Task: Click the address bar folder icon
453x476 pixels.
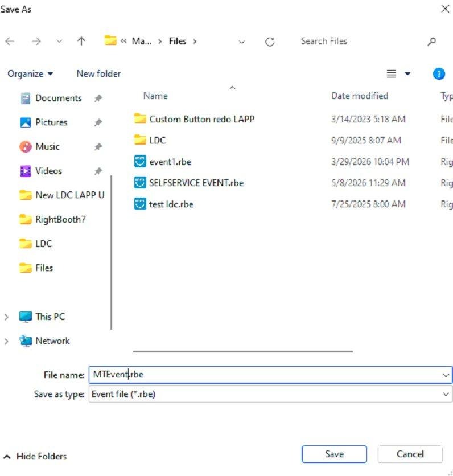Action: pos(110,40)
